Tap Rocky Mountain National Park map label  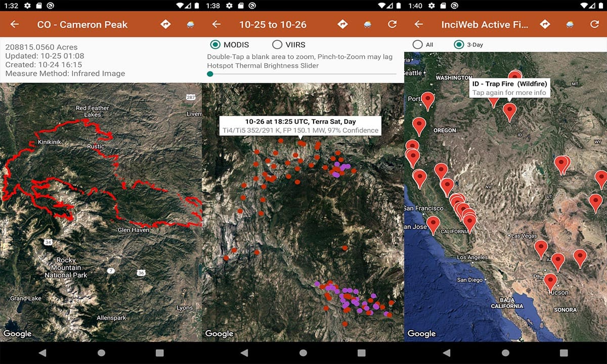pos(66,267)
